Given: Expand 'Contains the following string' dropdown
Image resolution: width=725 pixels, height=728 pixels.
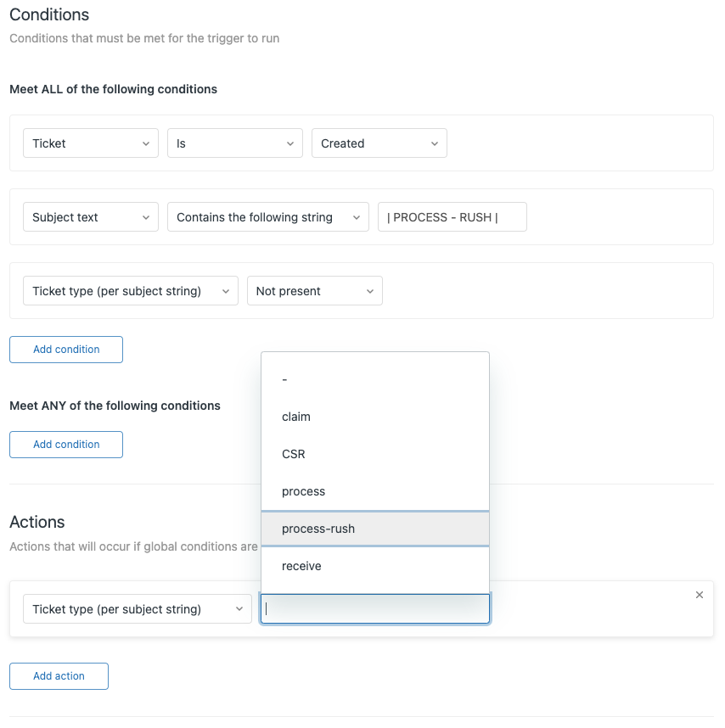Looking at the screenshot, I should pyautogui.click(x=267, y=217).
